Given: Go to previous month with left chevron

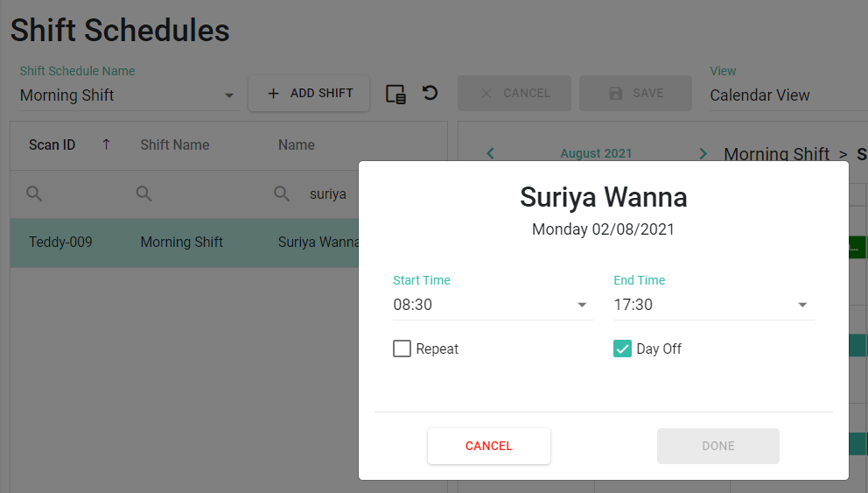Looking at the screenshot, I should pyautogui.click(x=490, y=153).
